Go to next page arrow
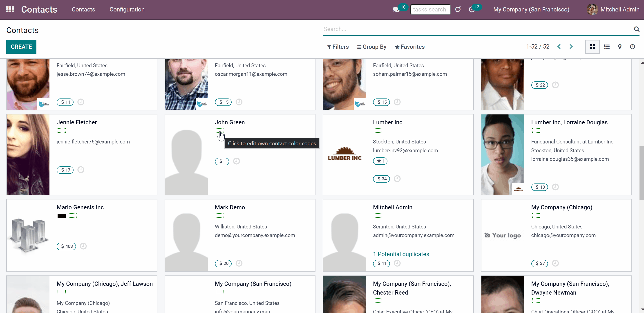644x313 pixels. click(571, 47)
